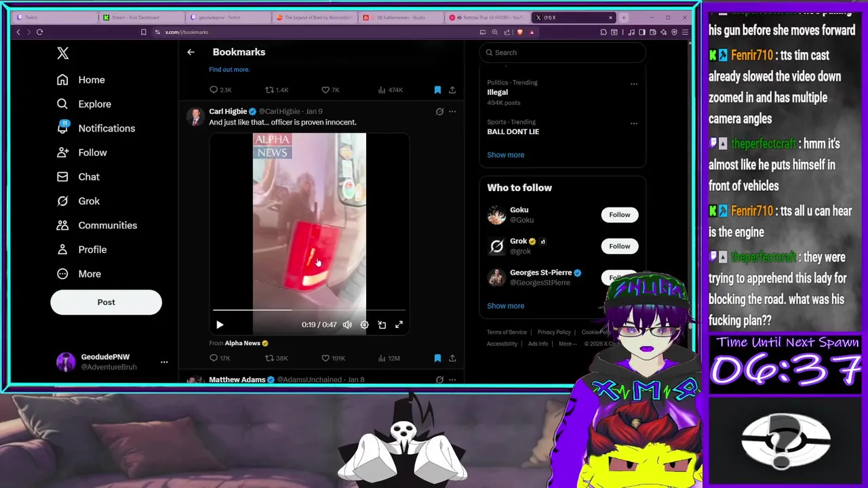The image size is (868, 488).
Task: Share the post with 474K views
Action: click(x=452, y=89)
